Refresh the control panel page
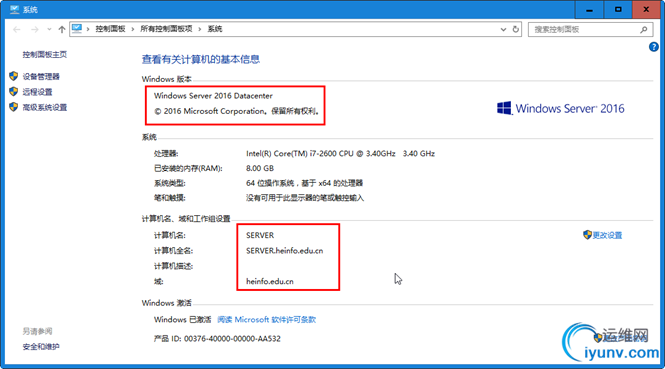 pyautogui.click(x=516, y=29)
